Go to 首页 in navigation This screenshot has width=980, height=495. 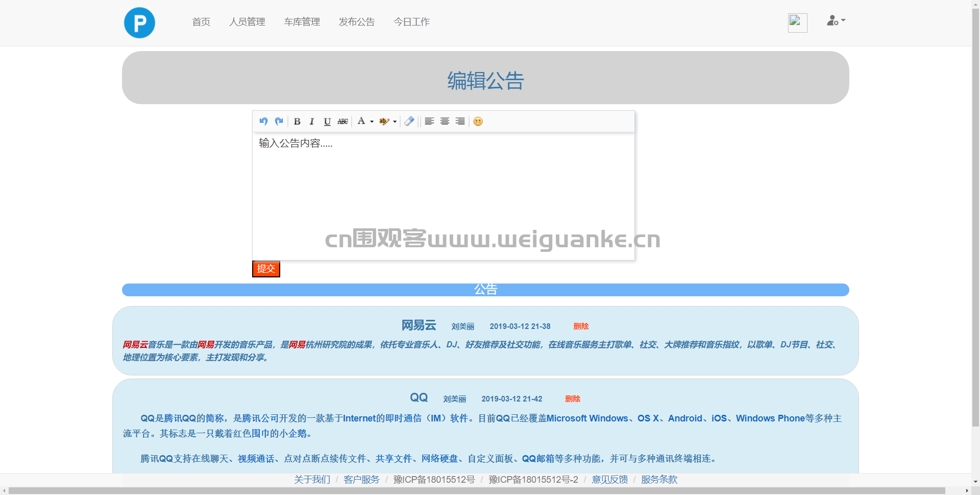tap(201, 22)
